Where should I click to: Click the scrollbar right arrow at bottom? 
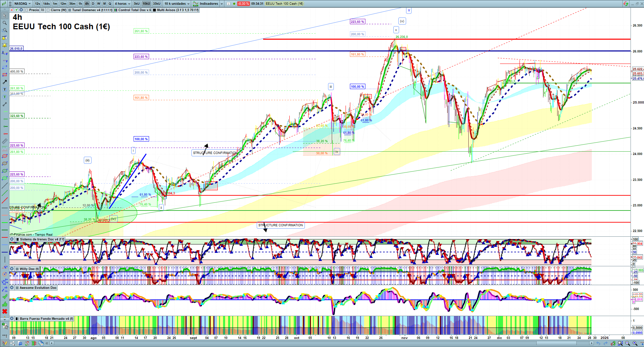point(592,343)
